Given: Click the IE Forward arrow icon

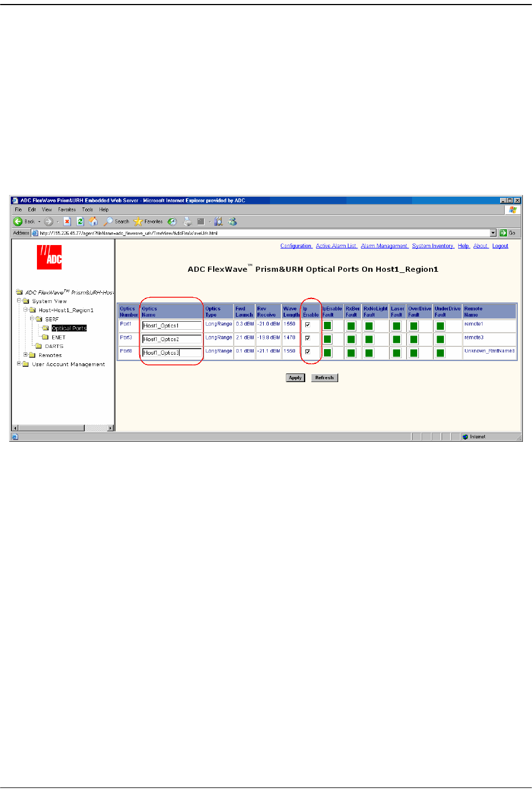Looking at the screenshot, I should coord(48,222).
